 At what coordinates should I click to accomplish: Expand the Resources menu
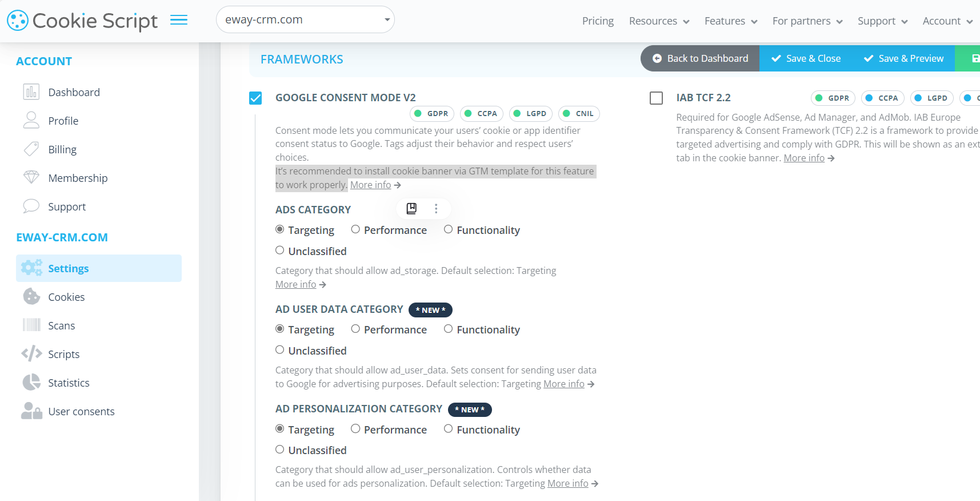pyautogui.click(x=659, y=21)
